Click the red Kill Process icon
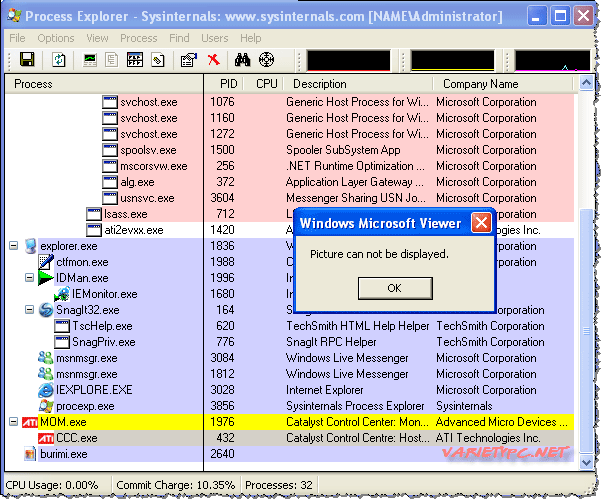The image size is (601, 499). (213, 60)
